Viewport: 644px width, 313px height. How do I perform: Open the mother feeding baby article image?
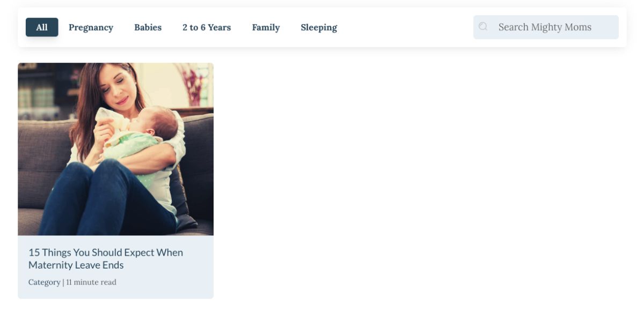click(115, 149)
